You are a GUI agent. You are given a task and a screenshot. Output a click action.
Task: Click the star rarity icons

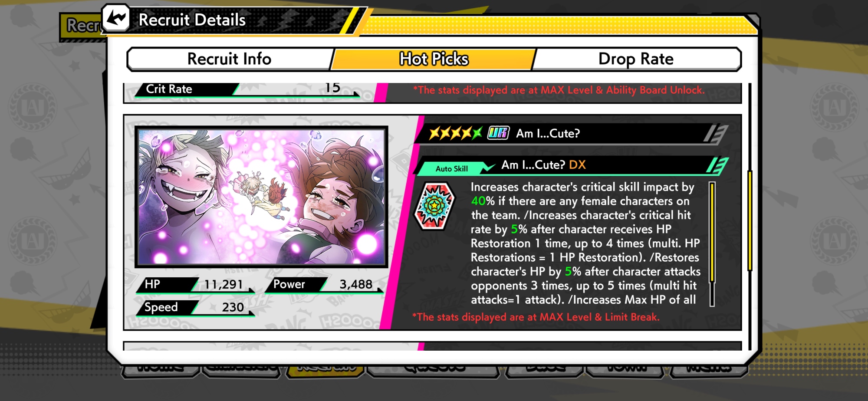[455, 133]
